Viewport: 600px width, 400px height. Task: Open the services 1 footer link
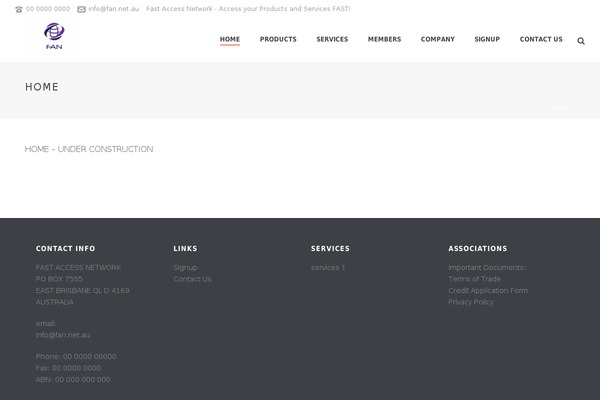pyautogui.click(x=328, y=268)
